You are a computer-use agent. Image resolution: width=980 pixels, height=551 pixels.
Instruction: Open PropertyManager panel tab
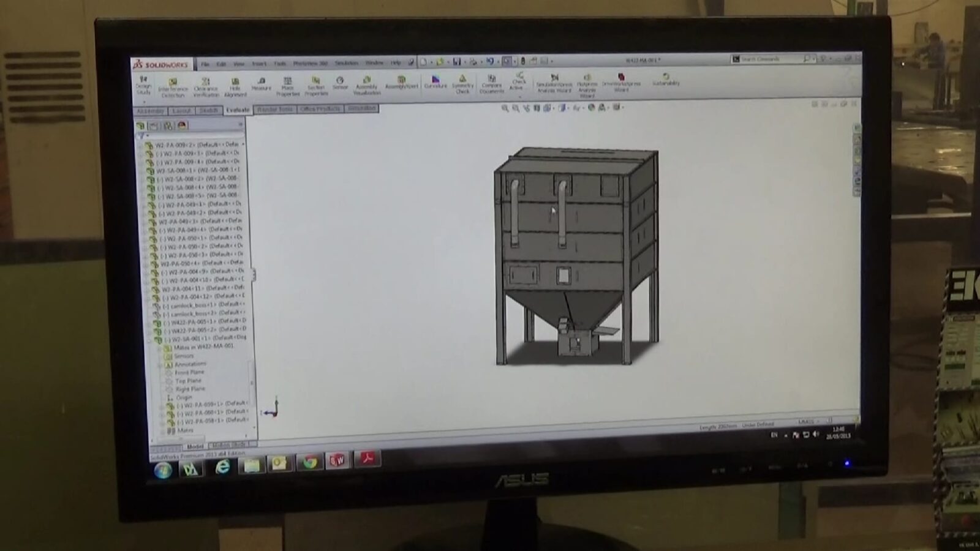pyautogui.click(x=153, y=126)
